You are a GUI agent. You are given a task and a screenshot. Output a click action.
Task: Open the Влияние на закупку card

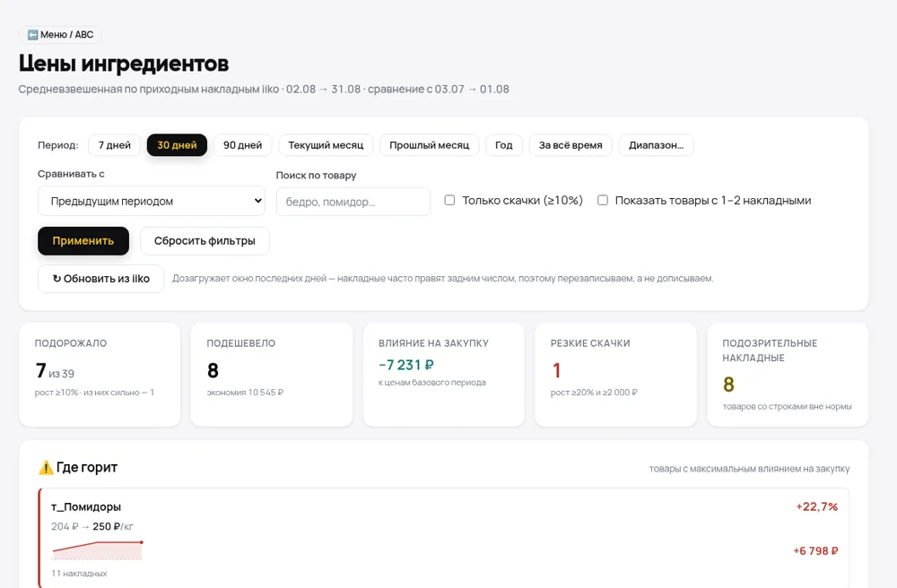443,375
